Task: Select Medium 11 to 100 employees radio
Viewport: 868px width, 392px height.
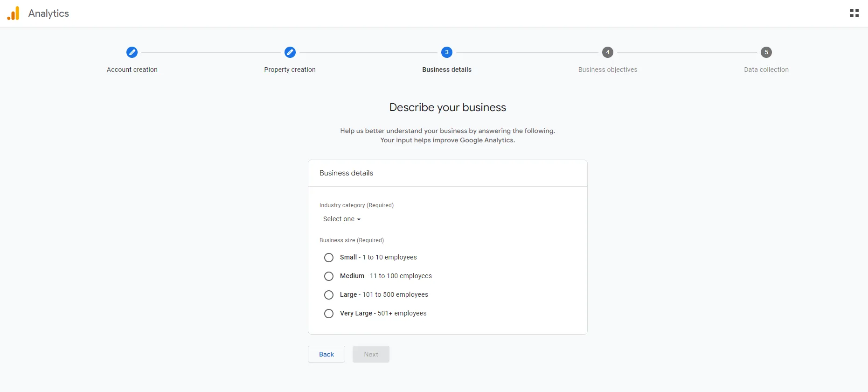Action: [329, 276]
